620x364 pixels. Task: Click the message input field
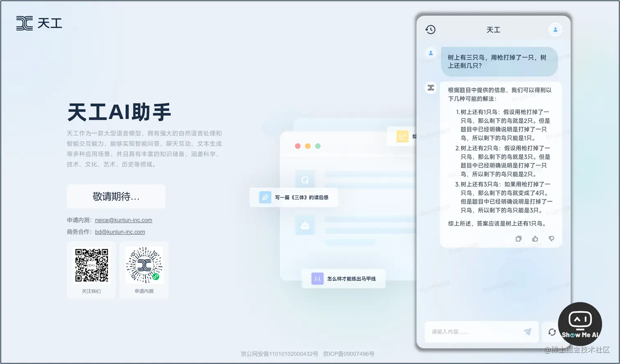tap(481, 332)
